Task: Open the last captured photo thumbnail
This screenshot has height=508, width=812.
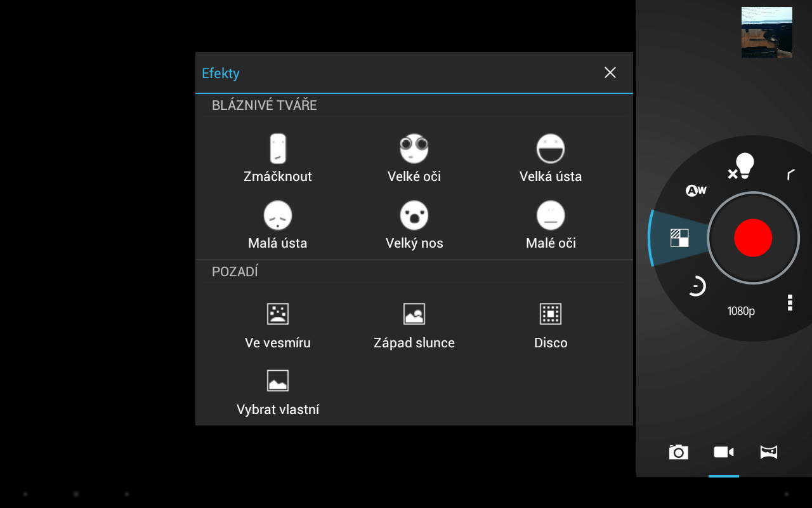Action: [766, 32]
